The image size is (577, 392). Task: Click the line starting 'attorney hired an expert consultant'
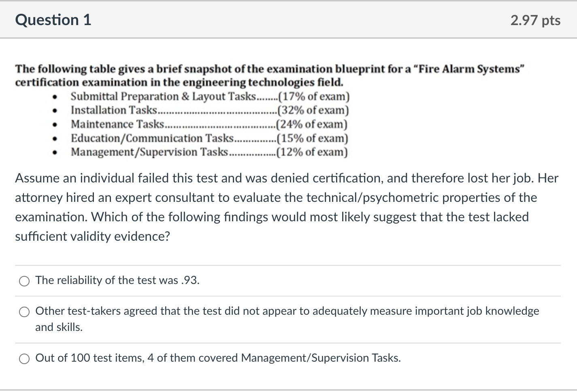point(276,197)
